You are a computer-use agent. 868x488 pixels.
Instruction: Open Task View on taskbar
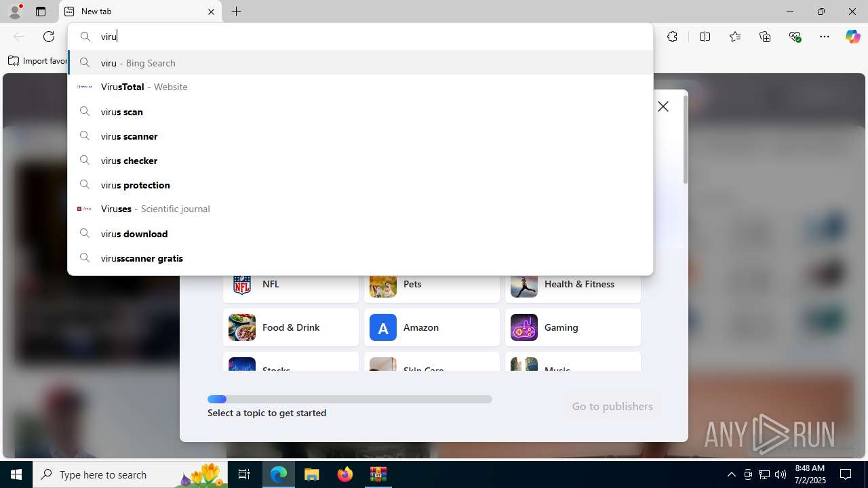[244, 474]
